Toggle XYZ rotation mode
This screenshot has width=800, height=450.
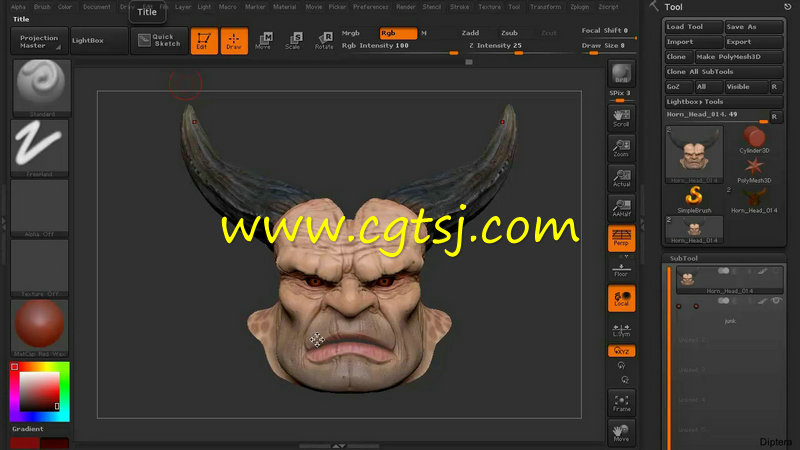click(621, 351)
